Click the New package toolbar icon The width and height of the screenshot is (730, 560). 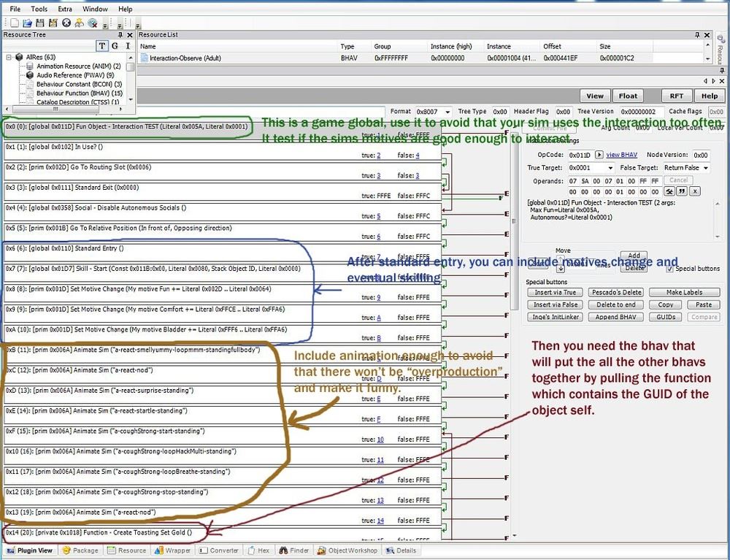(15, 23)
